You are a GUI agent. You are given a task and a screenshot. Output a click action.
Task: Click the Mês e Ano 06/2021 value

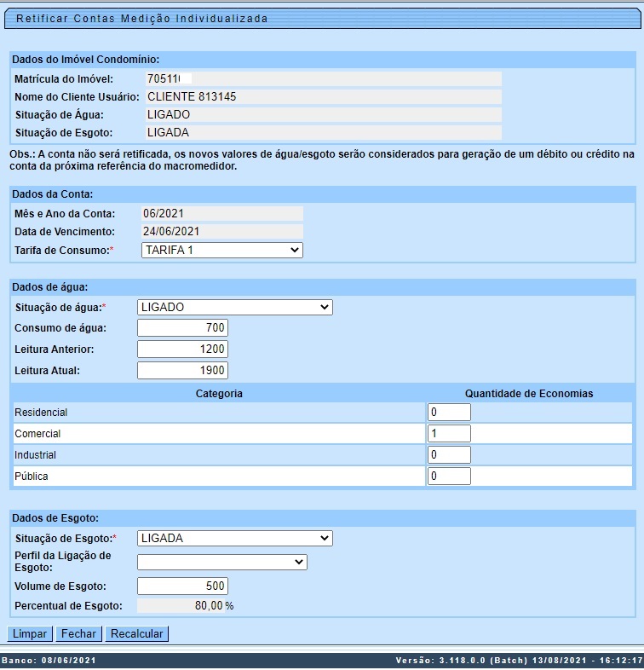(x=222, y=214)
